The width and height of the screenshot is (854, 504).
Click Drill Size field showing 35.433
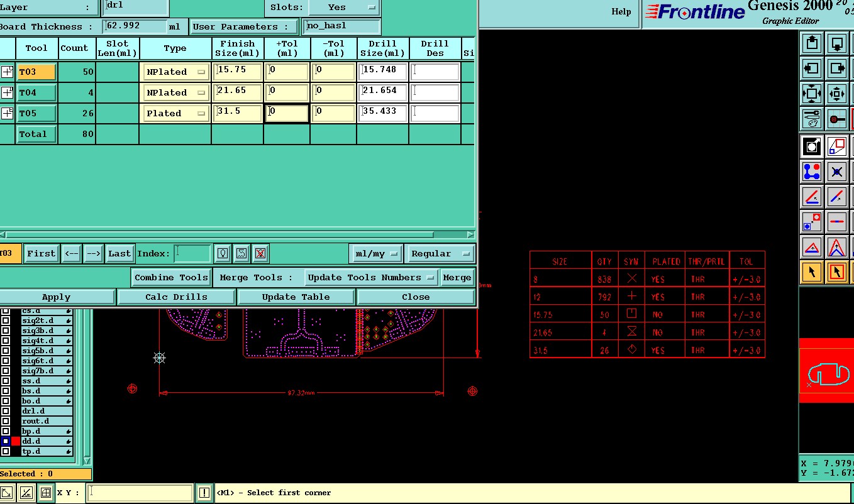(x=383, y=113)
